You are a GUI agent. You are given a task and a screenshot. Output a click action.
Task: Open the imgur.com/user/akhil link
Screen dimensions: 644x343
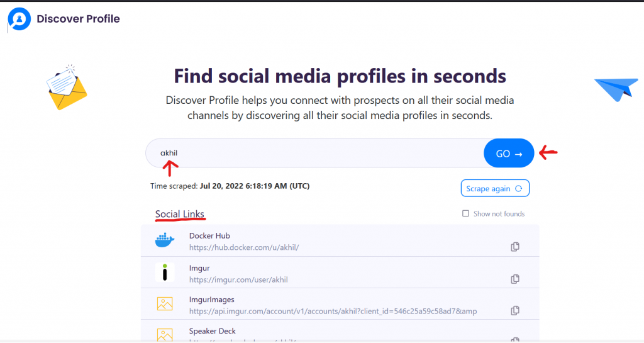tap(238, 279)
